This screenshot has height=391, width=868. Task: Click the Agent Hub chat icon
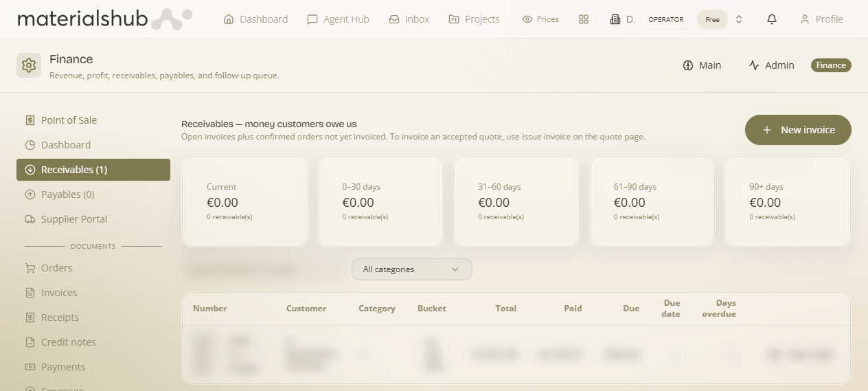tap(312, 19)
